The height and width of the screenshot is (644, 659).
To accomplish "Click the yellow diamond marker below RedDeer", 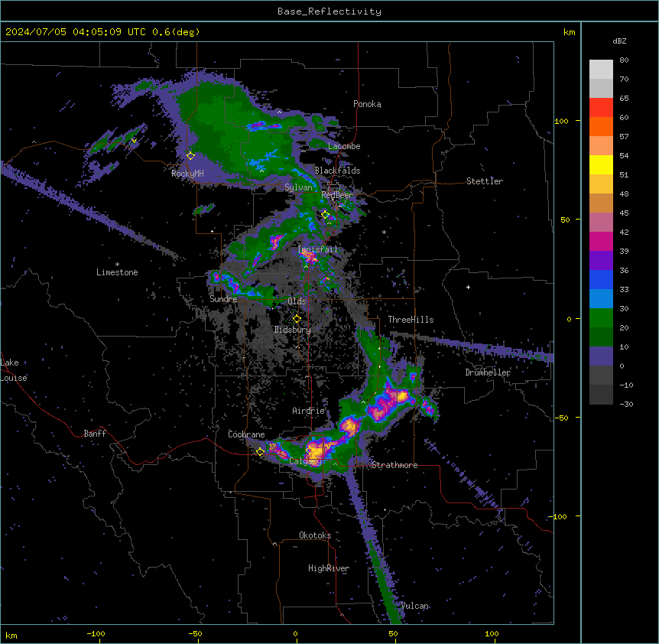I will [326, 215].
